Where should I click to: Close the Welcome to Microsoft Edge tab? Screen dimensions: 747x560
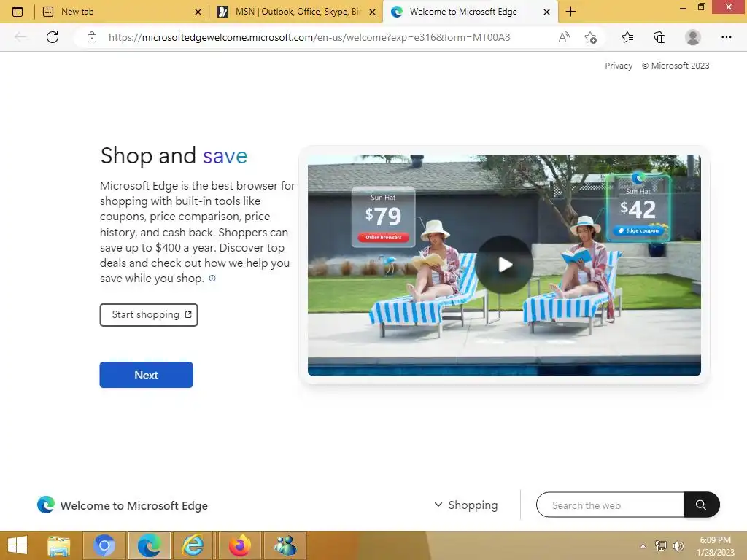click(547, 12)
